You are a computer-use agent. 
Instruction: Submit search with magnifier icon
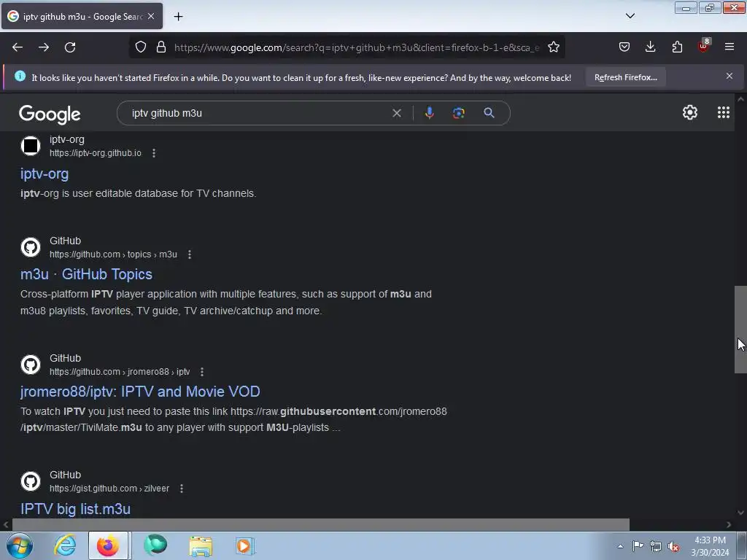pyautogui.click(x=489, y=113)
